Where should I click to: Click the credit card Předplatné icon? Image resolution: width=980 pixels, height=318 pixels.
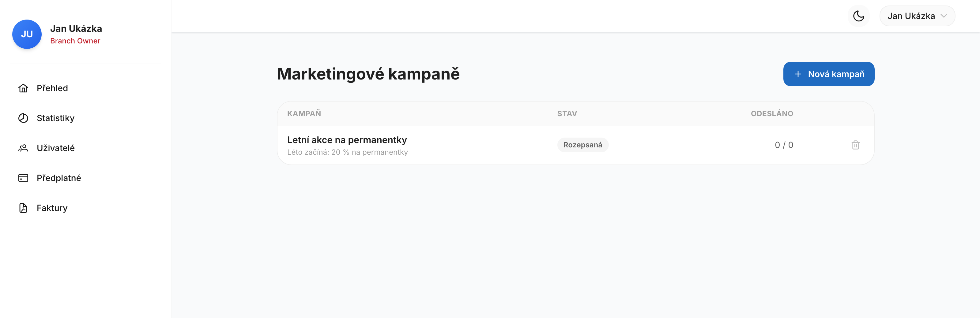23,178
